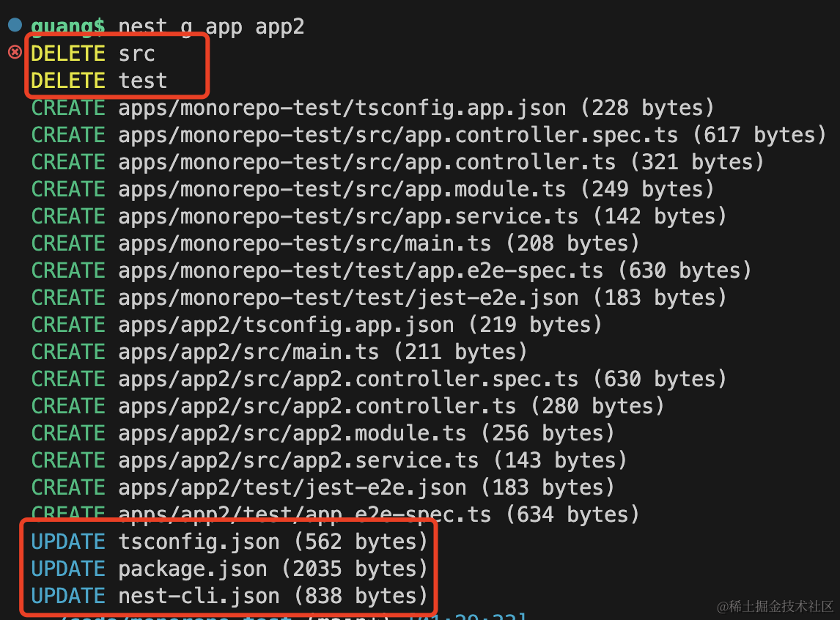Click the UPDATE package.json line
The image size is (840, 620).
(x=229, y=569)
